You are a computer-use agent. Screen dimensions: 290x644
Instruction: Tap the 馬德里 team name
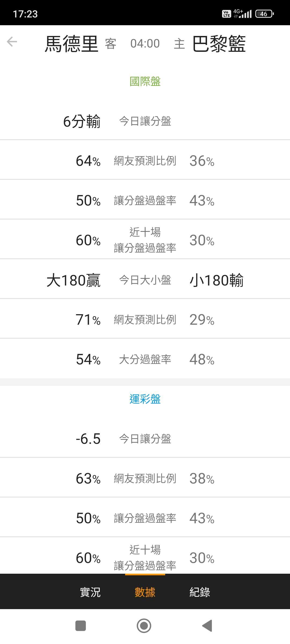(71, 43)
